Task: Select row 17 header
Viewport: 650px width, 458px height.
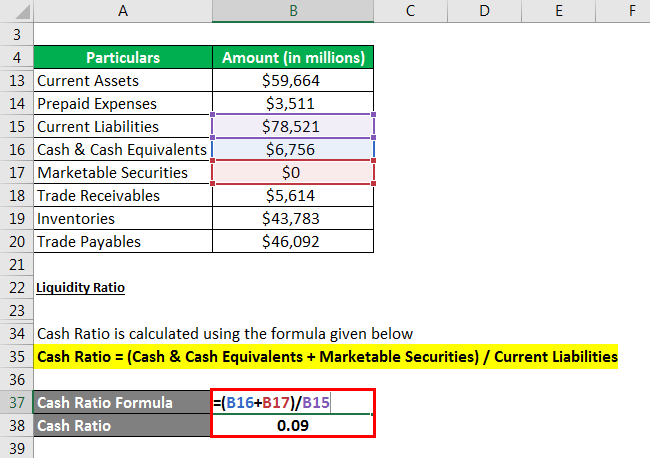Action: tap(17, 172)
